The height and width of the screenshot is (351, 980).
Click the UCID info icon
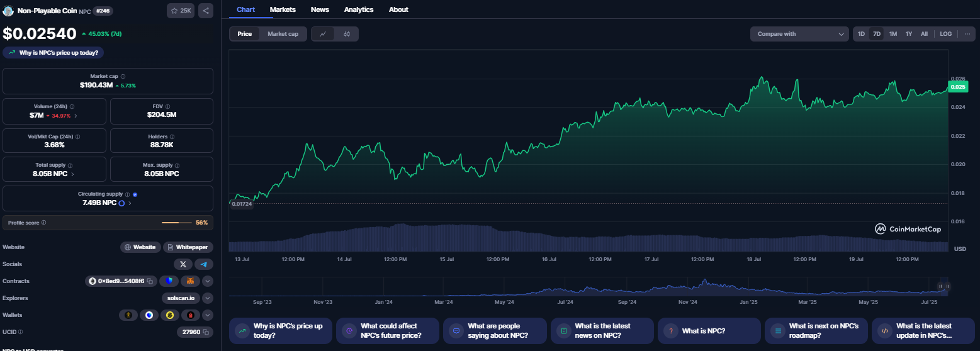tap(20, 331)
